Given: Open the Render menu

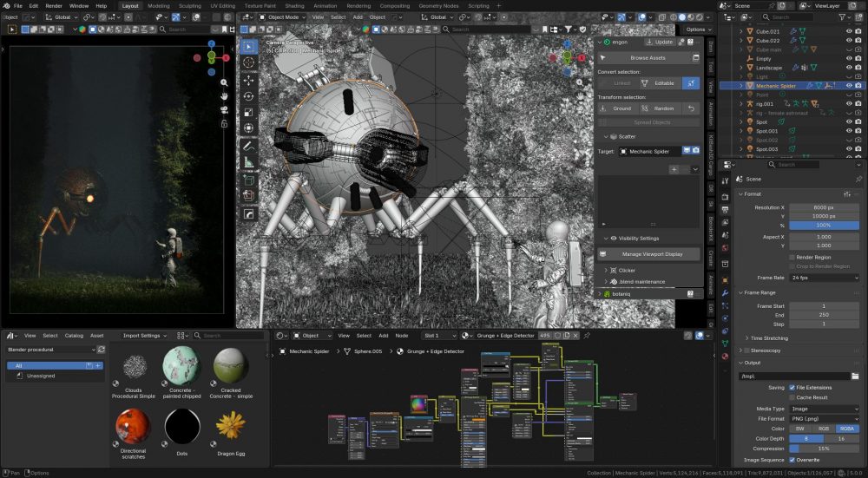Looking at the screenshot, I should click(x=54, y=5).
